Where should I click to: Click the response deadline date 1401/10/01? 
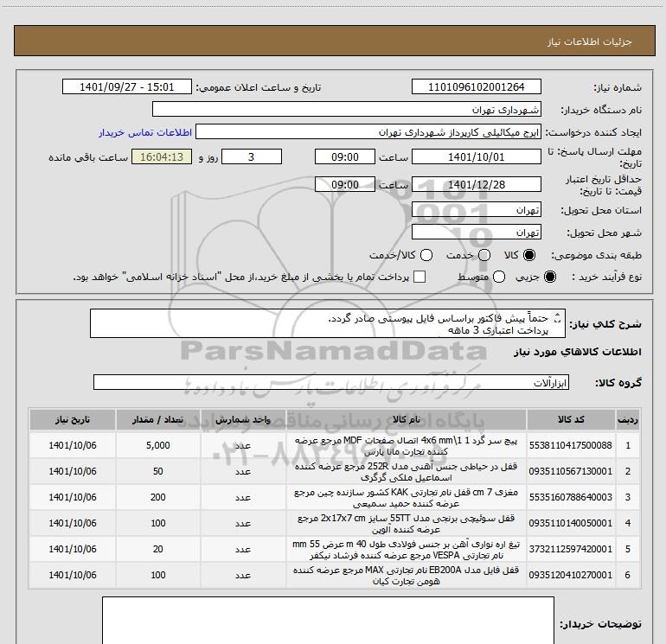476,156
